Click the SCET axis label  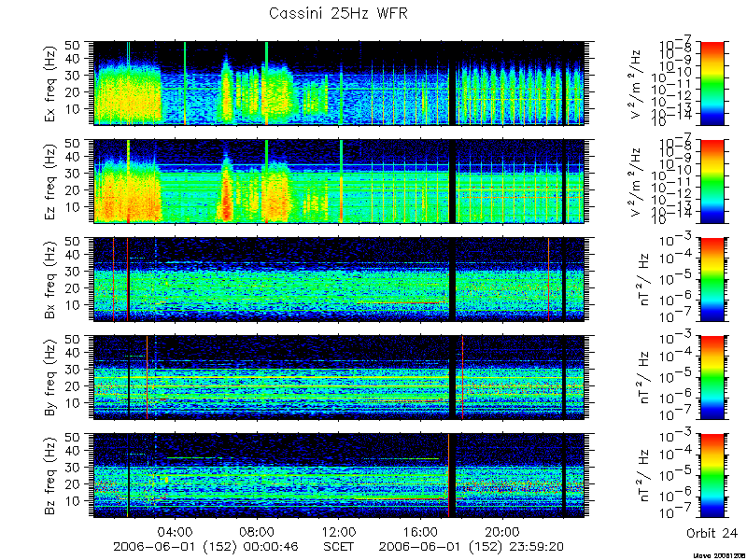(339, 546)
